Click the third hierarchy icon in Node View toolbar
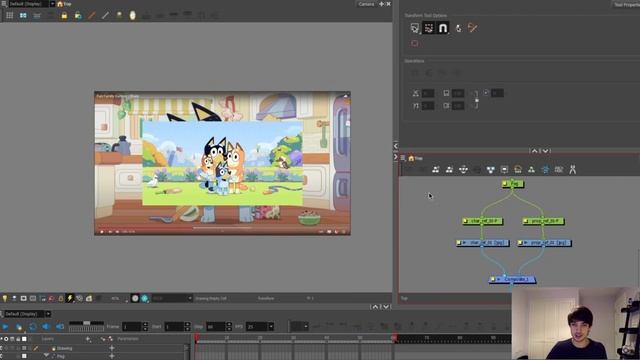 [463, 169]
